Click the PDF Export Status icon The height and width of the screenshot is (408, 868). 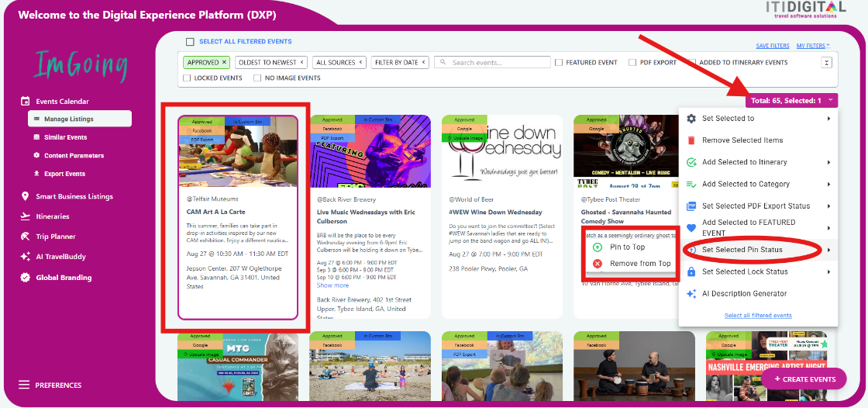(x=691, y=206)
